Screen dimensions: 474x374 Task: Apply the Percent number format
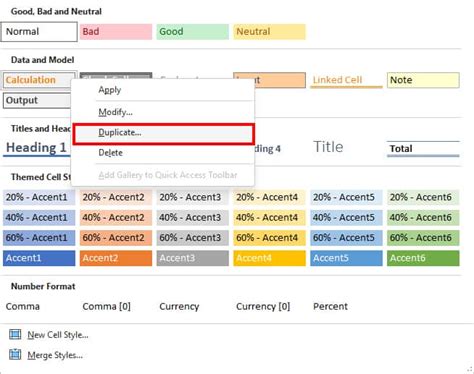(x=330, y=306)
